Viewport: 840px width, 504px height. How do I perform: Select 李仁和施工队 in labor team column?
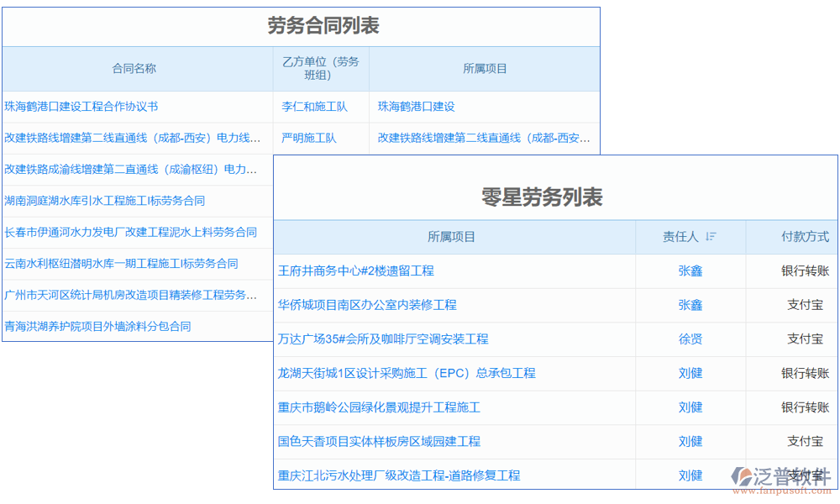pos(314,107)
